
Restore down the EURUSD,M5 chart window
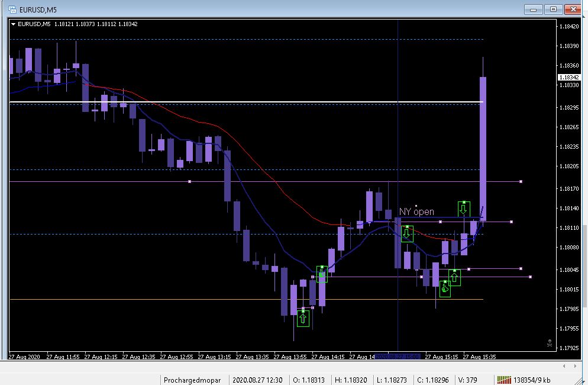point(553,9)
